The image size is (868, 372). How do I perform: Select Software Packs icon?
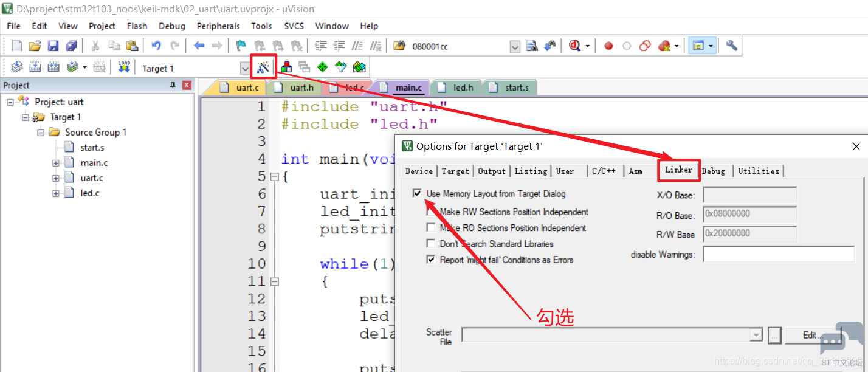(x=340, y=67)
